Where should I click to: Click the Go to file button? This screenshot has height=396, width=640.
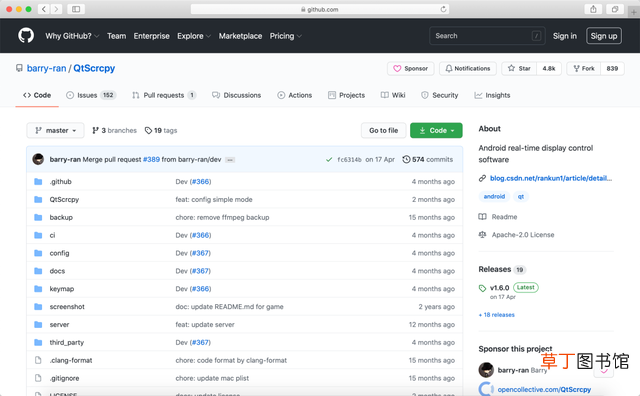(384, 130)
